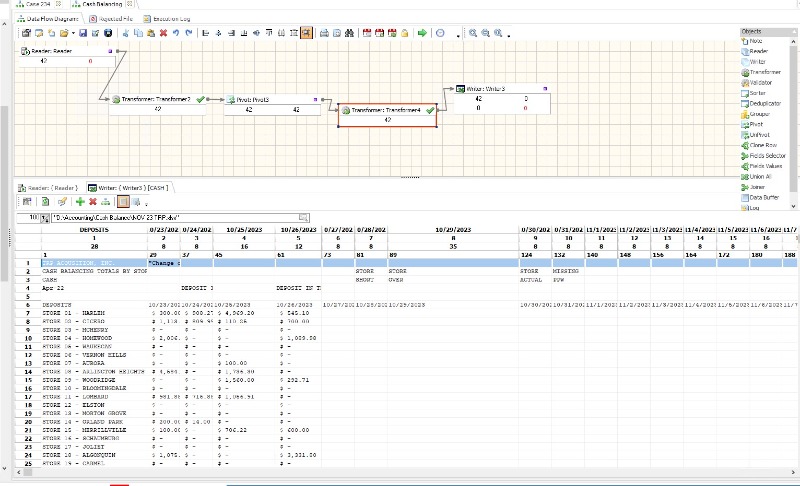Click the Zoom In magnifier icon

(473, 33)
